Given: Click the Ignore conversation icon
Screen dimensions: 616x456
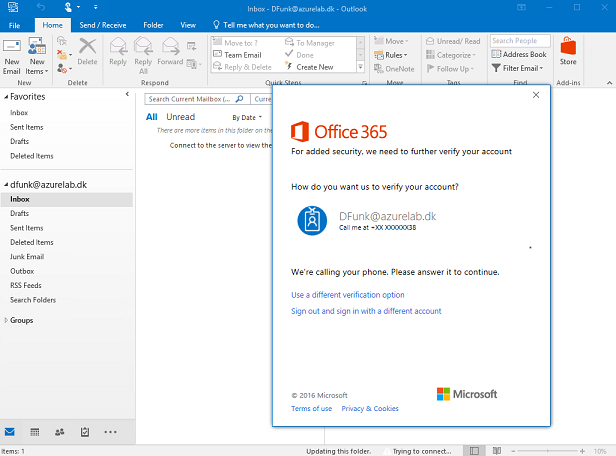Looking at the screenshot, I should [62, 41].
